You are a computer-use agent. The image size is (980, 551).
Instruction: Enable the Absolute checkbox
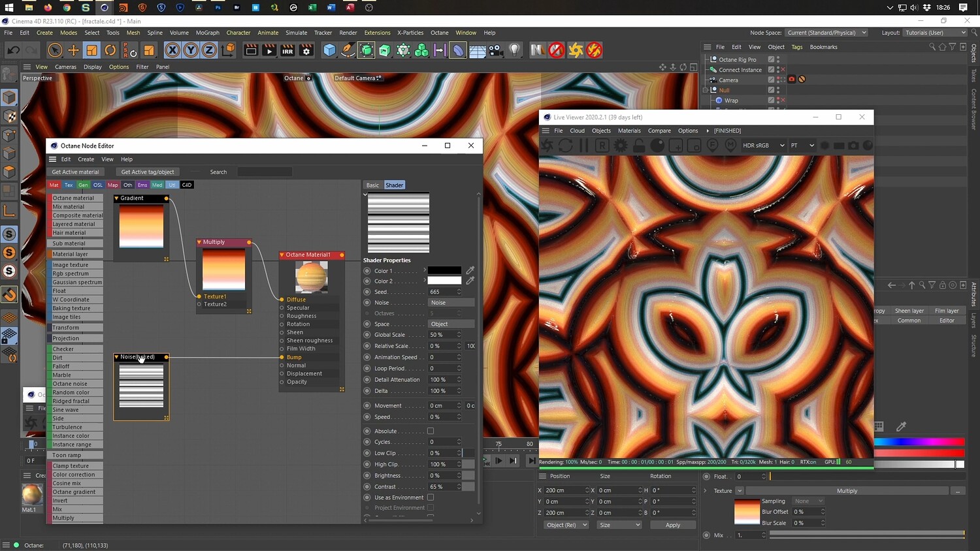coord(431,431)
